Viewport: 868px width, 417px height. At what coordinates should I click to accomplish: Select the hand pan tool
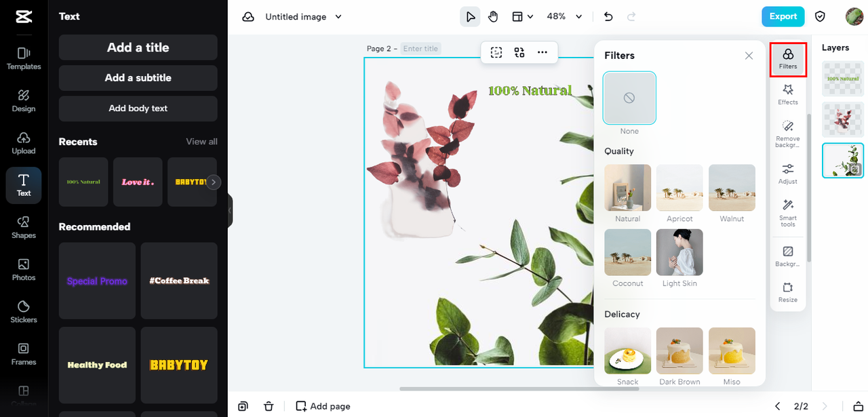[494, 17]
